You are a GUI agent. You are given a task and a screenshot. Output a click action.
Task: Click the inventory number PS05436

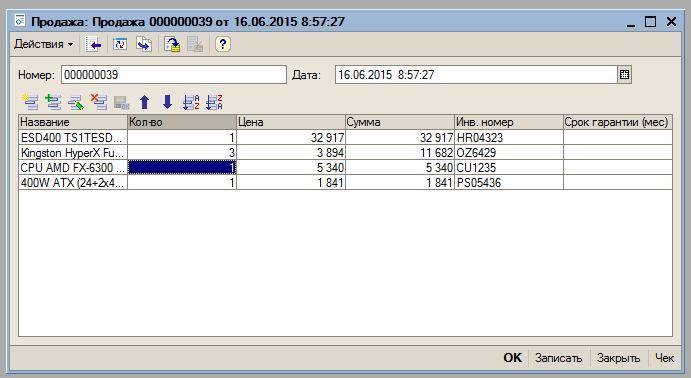[509, 182]
